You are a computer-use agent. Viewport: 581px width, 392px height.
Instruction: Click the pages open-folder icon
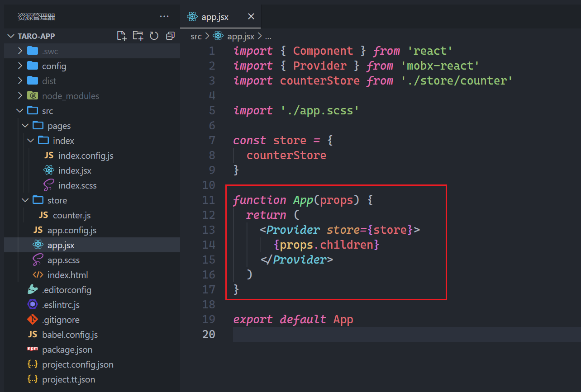click(38, 125)
